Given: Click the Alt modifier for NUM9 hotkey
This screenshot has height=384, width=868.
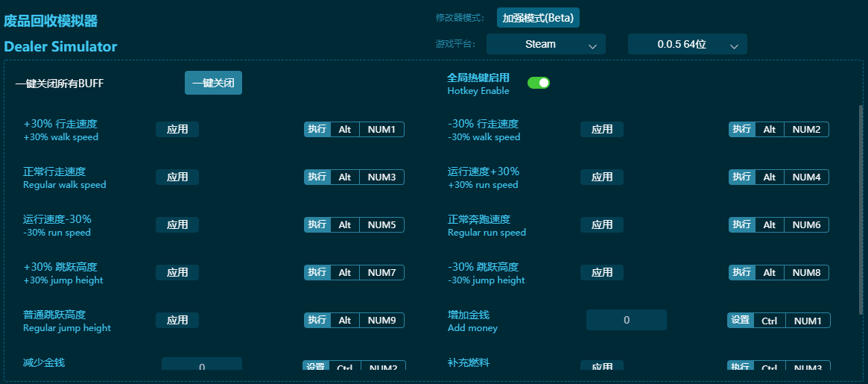Looking at the screenshot, I should pos(345,321).
